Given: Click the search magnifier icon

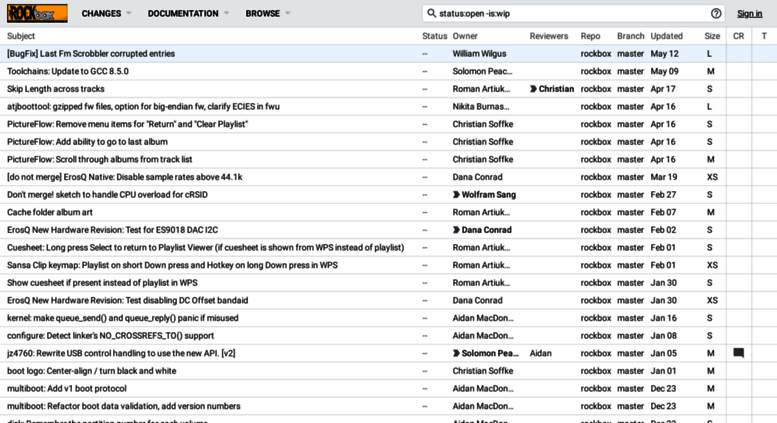Looking at the screenshot, I should [x=432, y=13].
